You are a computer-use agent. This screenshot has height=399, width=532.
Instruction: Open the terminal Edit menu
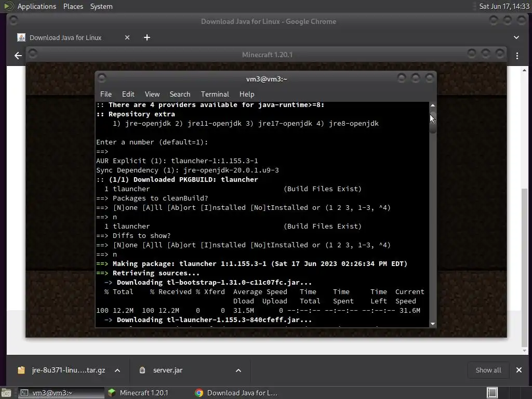(x=128, y=94)
